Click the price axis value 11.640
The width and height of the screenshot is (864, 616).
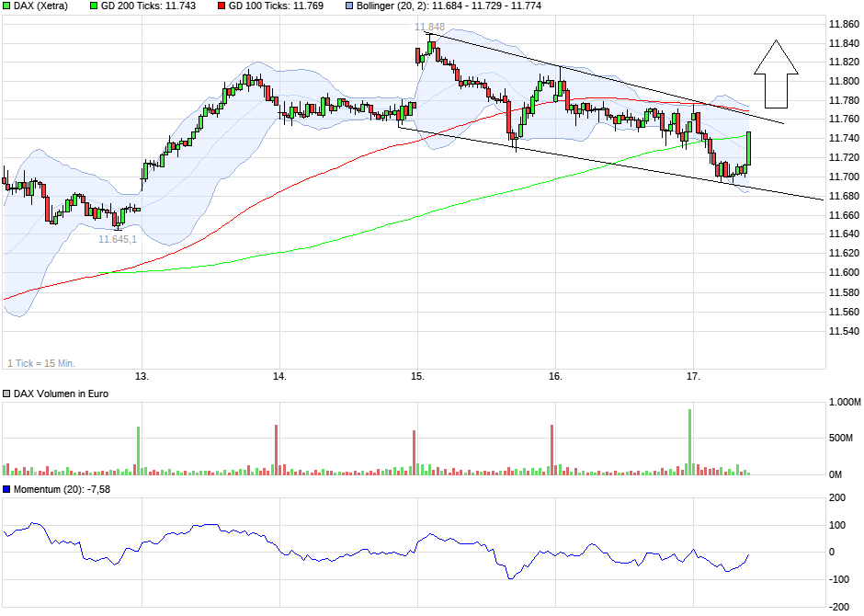844,234
